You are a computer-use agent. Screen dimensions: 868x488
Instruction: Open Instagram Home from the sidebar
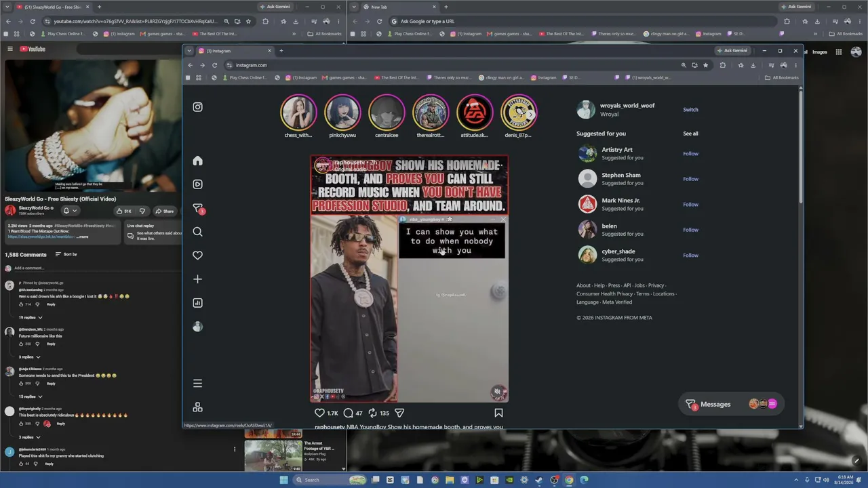tap(197, 161)
